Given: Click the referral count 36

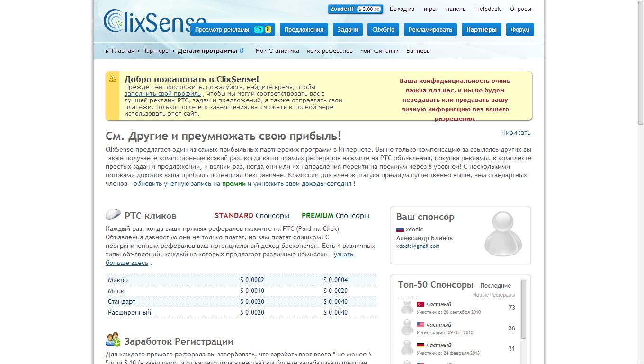Looking at the screenshot, I should 512,328.
